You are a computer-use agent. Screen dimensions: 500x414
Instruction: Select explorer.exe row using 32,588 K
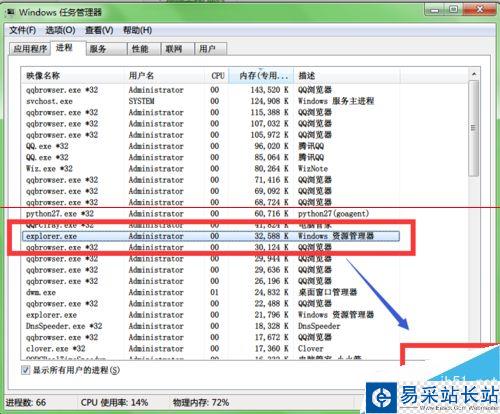211,236
